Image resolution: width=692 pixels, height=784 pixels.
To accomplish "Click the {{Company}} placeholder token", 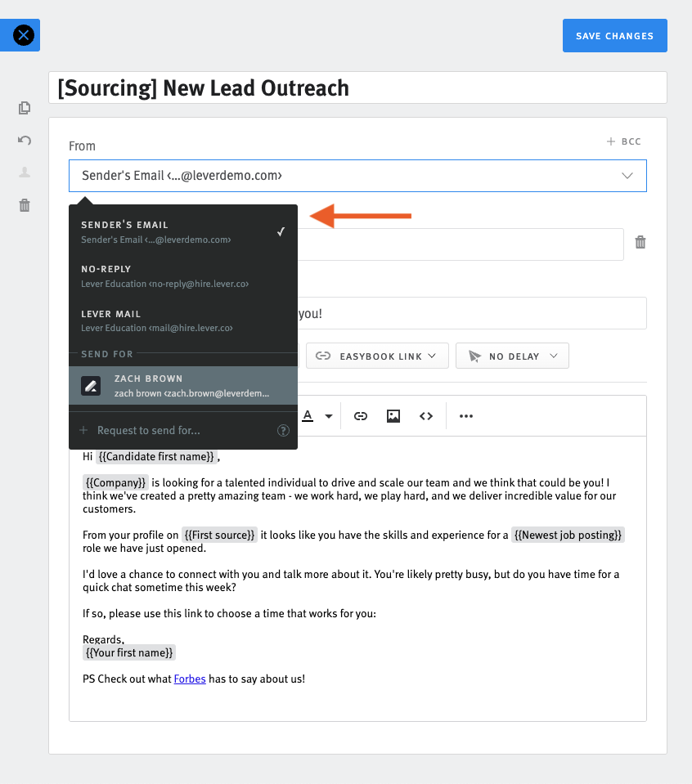I will (115, 482).
